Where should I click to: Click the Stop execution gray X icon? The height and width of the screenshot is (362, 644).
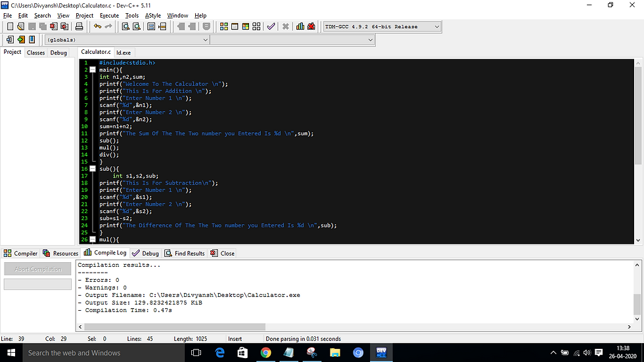(x=285, y=26)
